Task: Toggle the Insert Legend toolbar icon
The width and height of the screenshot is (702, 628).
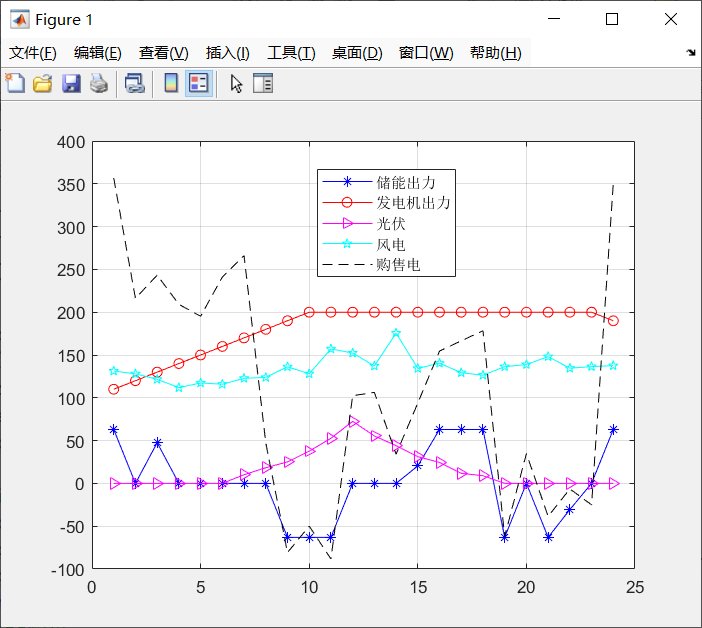Action: point(199,83)
